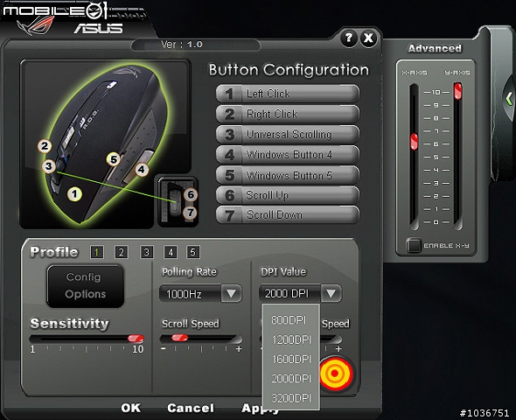Switch to Profile 3

(x=146, y=253)
